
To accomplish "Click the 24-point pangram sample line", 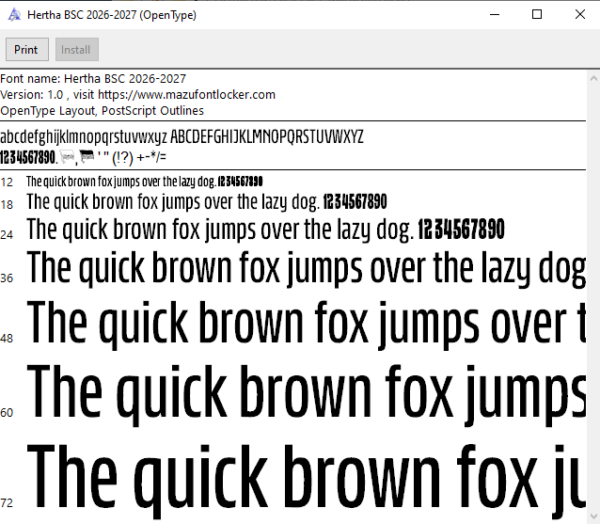I will point(265,229).
